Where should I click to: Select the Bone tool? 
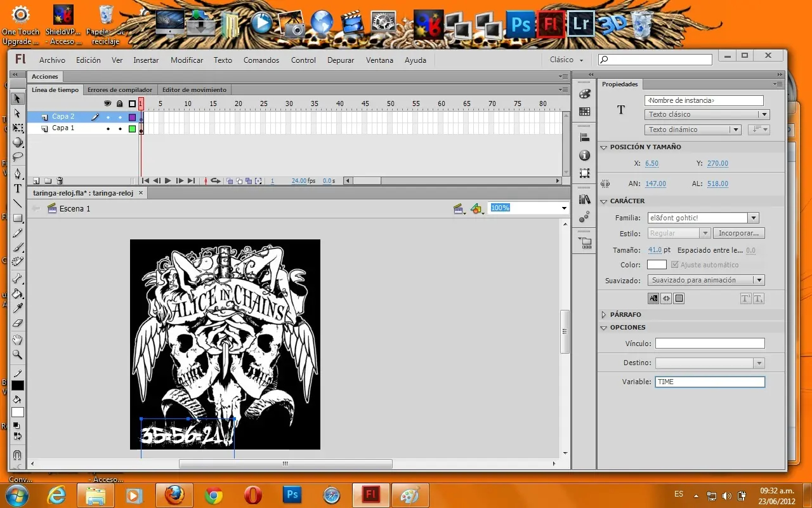point(18,279)
